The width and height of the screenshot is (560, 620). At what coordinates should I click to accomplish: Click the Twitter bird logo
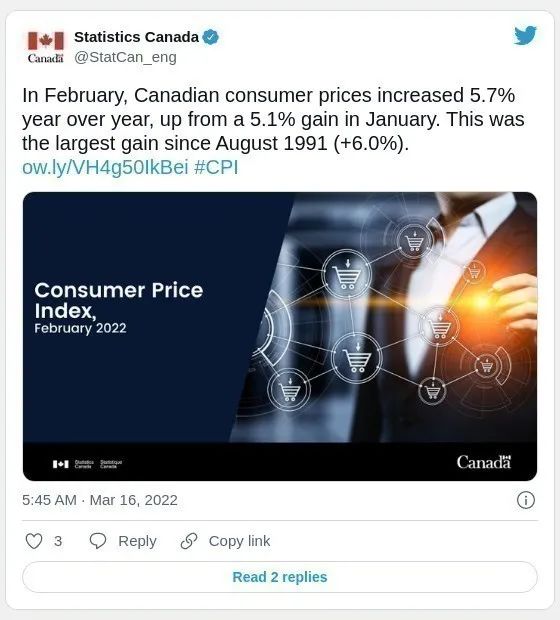pos(525,36)
